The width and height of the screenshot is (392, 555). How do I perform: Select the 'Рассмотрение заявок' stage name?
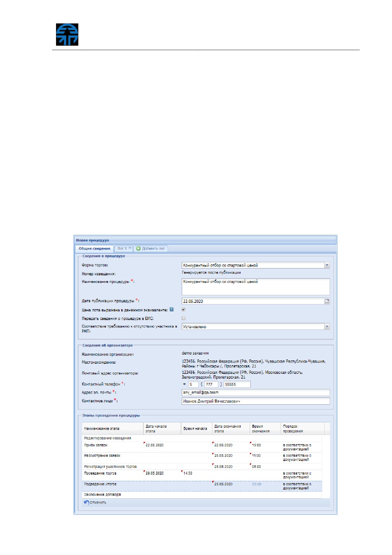click(102, 456)
